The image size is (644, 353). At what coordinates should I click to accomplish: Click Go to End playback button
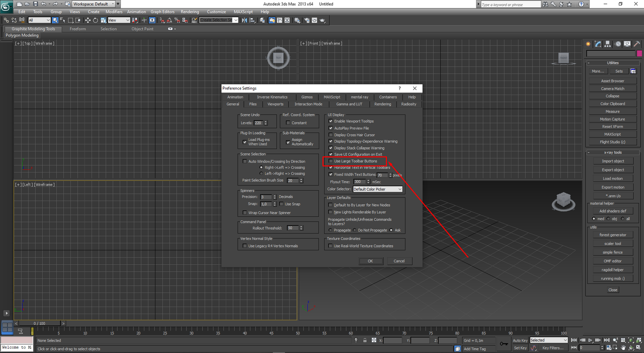(606, 340)
